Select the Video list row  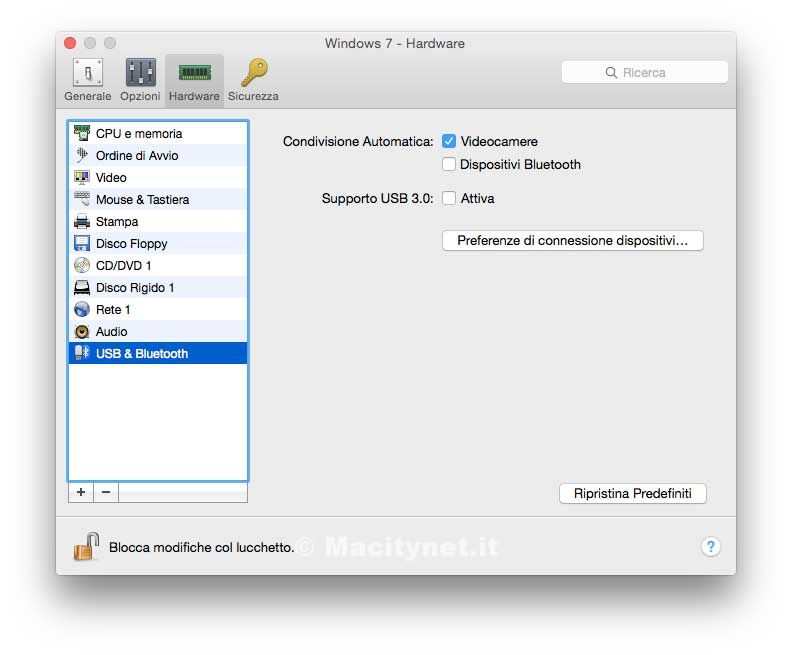pos(158,177)
